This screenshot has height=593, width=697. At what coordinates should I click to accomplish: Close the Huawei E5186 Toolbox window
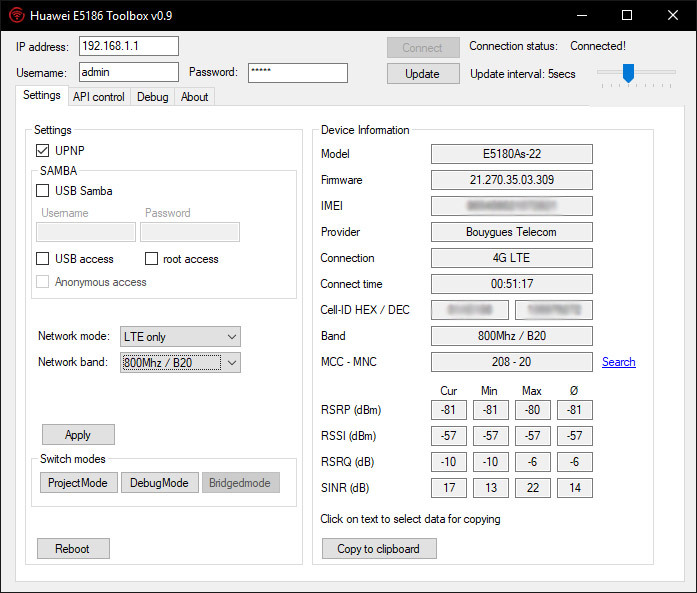click(673, 15)
